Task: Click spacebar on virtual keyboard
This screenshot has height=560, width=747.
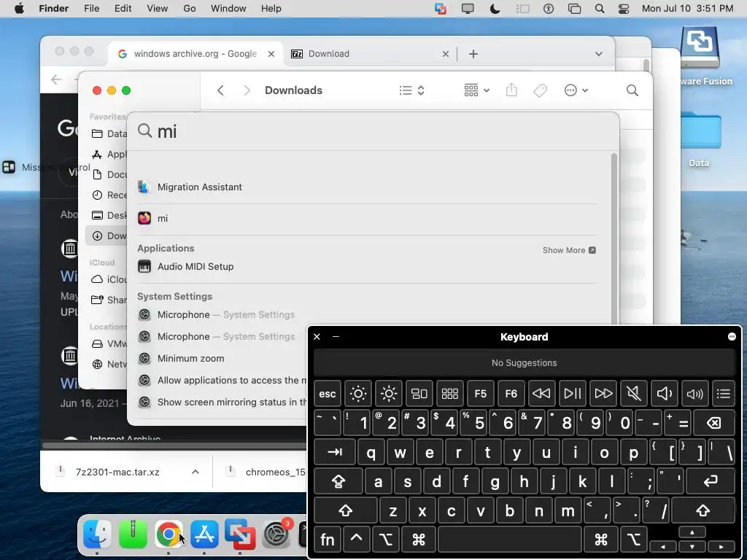Action: [510, 540]
